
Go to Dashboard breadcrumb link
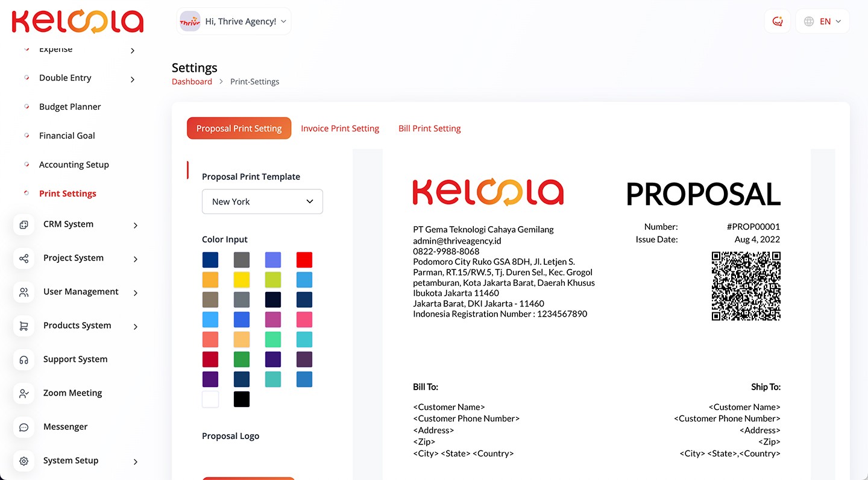click(192, 81)
